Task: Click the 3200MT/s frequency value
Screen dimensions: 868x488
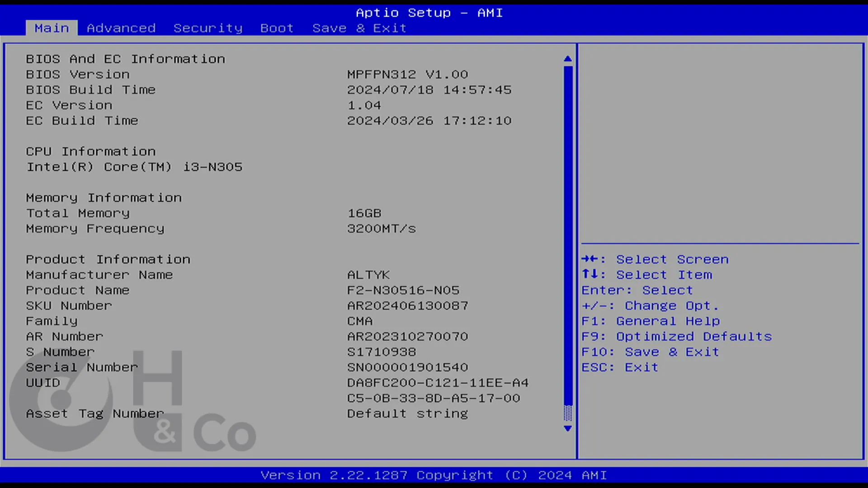Action: (381, 228)
